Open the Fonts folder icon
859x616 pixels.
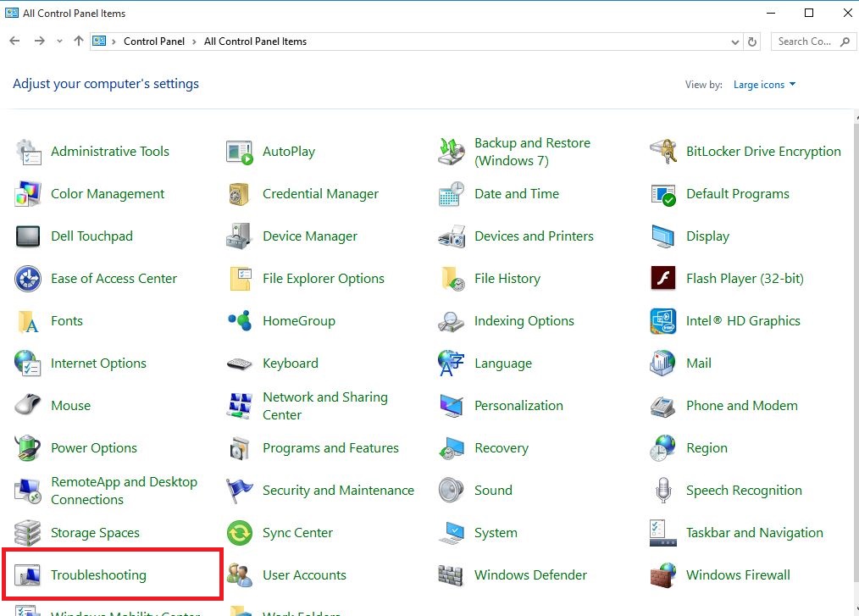pos(28,321)
